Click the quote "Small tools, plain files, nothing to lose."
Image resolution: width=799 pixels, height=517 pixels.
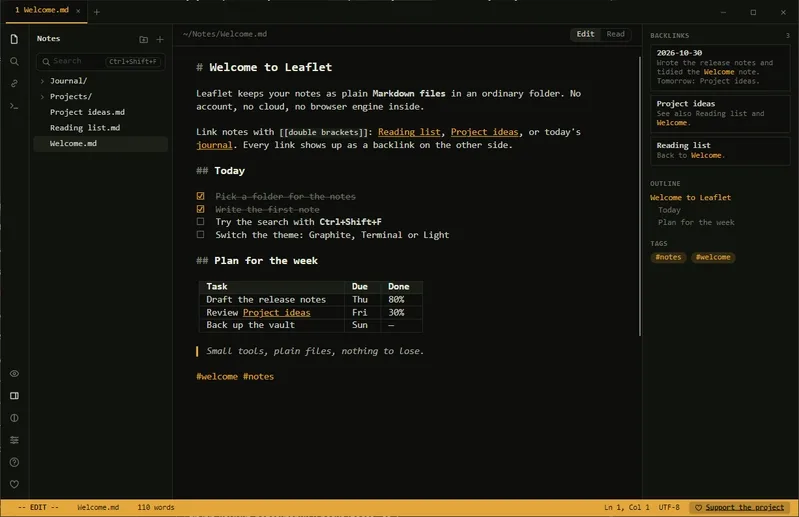click(x=315, y=351)
